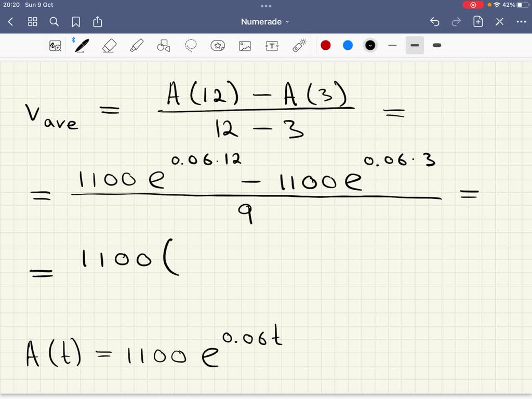The image size is (532, 399).
Task: Select the Text insertion tool
Action: pyautogui.click(x=272, y=45)
